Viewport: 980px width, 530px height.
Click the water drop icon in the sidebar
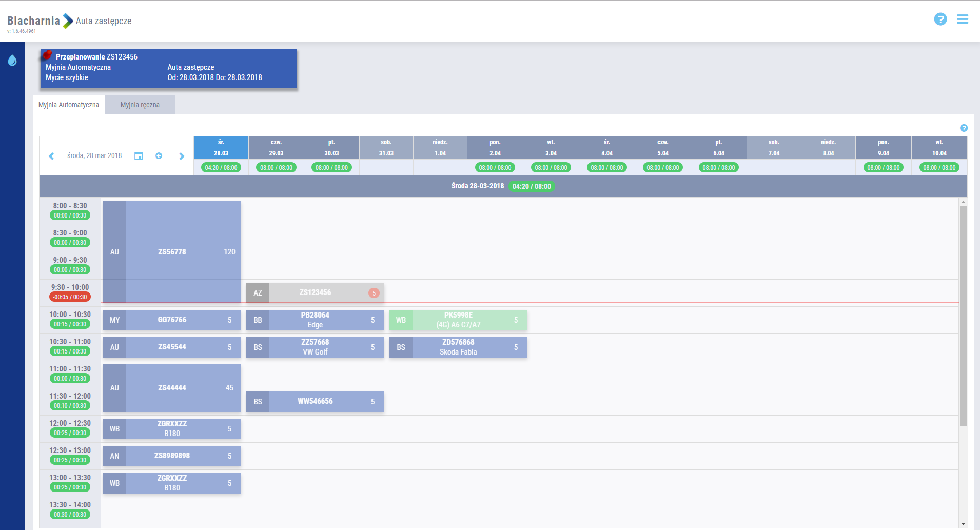point(12,61)
